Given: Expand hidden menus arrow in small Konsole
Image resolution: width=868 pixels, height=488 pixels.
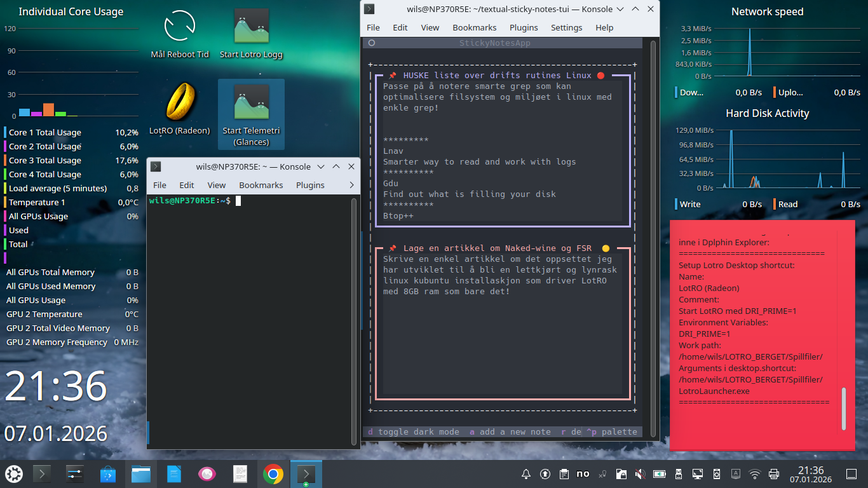Looking at the screenshot, I should click(352, 185).
